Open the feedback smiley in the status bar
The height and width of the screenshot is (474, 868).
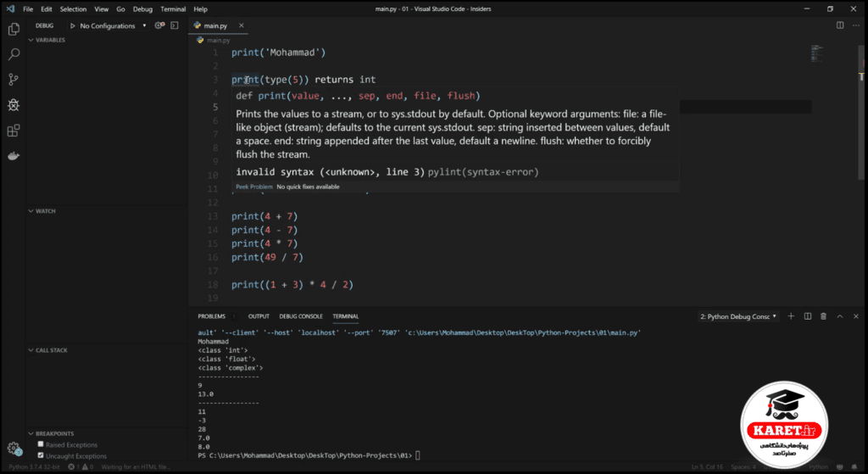[840, 467]
